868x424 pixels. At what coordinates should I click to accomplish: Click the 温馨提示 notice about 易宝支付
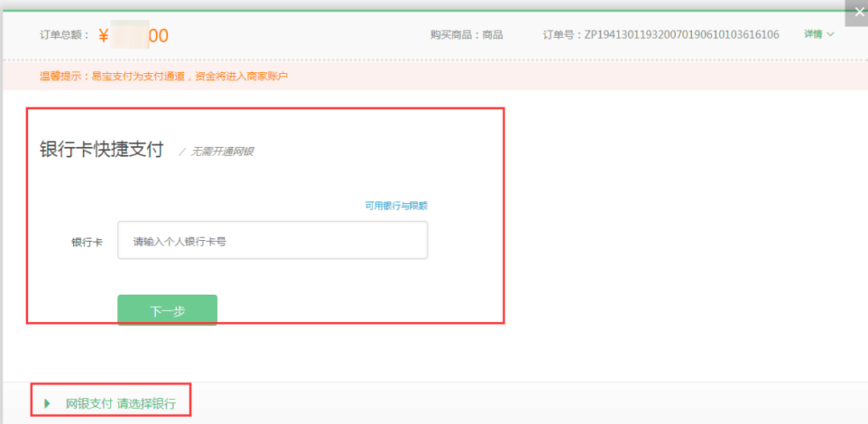(164, 76)
